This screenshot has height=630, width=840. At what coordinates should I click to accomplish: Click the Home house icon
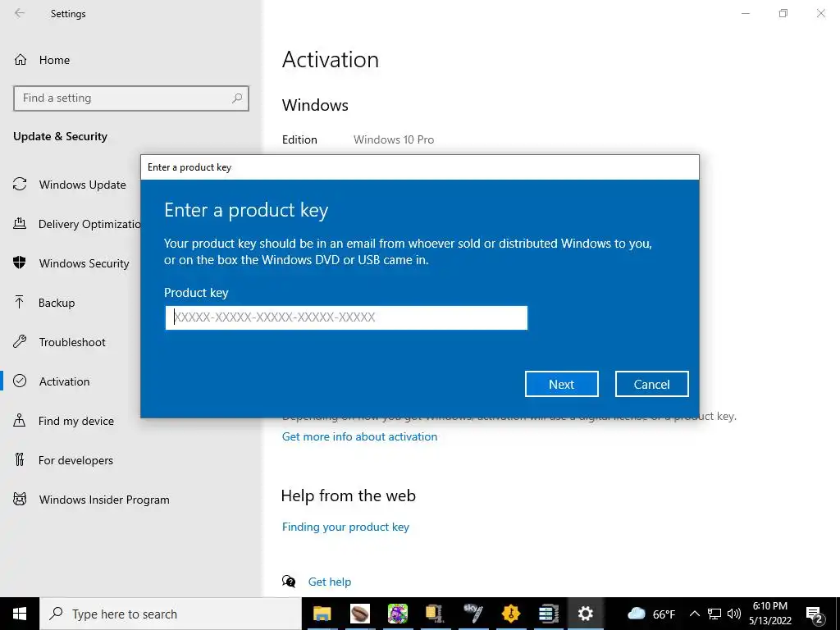pos(21,59)
